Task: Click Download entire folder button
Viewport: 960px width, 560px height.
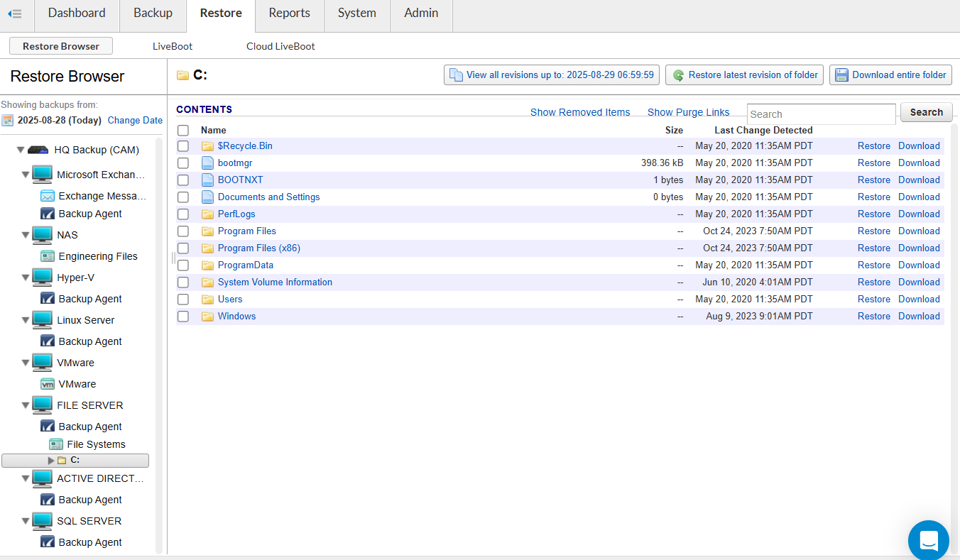Action: [890, 75]
